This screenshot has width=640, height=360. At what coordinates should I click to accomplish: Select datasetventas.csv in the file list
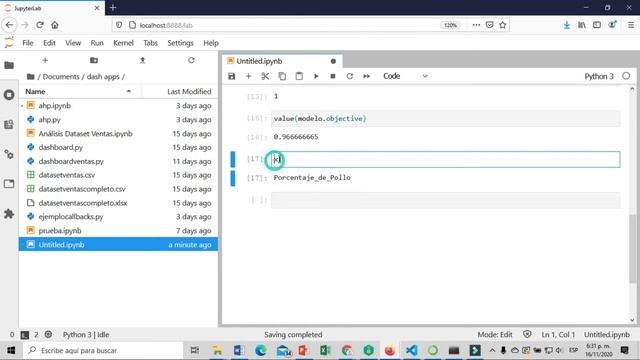click(x=118, y=175)
